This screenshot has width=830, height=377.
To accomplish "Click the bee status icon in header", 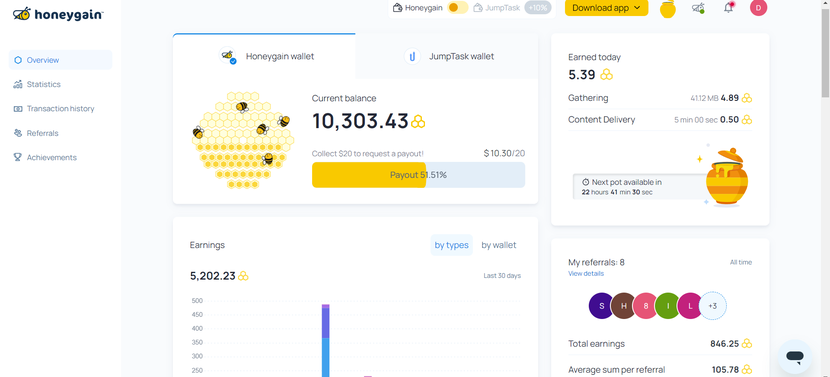I will 698,8.
